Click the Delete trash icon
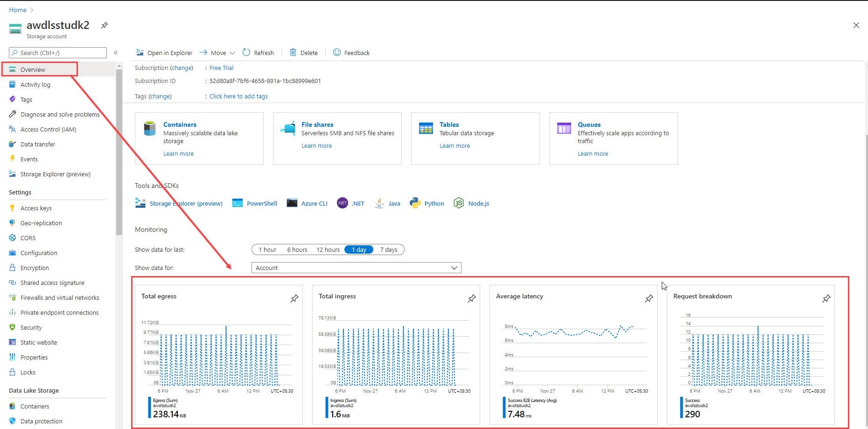 [293, 53]
